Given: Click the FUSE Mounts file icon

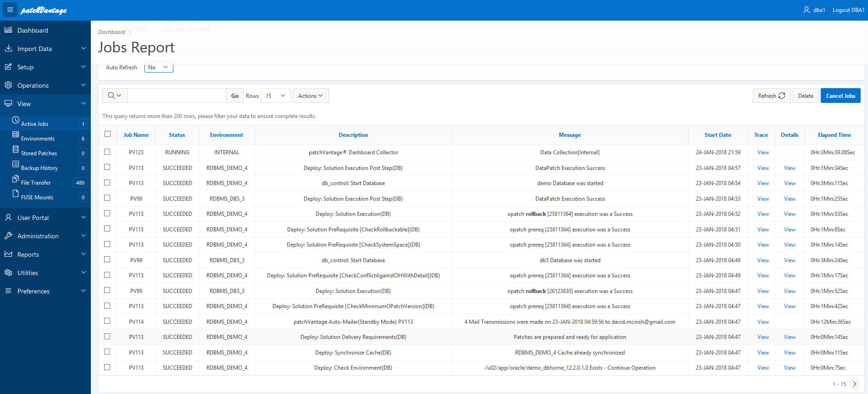Looking at the screenshot, I should coord(16,193).
